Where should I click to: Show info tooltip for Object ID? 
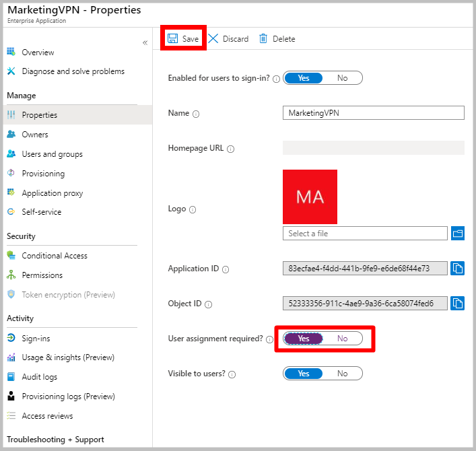208,304
